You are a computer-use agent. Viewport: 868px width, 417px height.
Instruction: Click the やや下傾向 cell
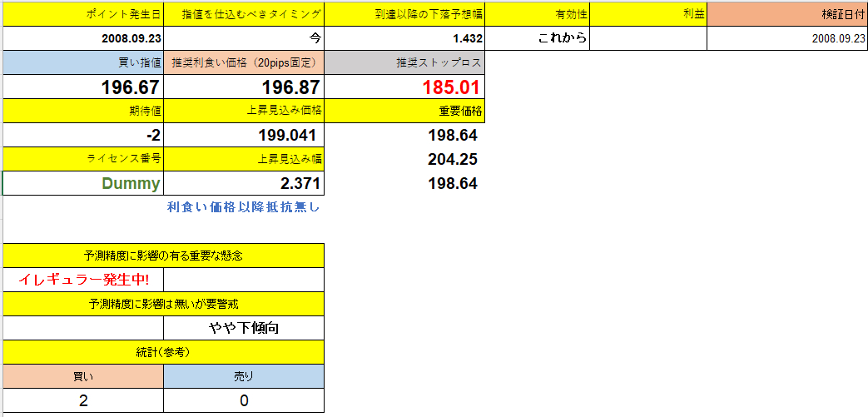click(x=244, y=328)
